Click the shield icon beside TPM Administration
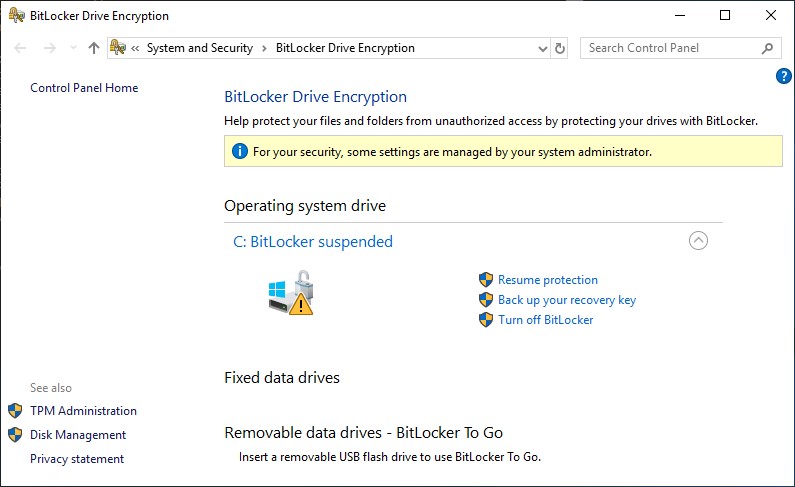 coord(15,411)
